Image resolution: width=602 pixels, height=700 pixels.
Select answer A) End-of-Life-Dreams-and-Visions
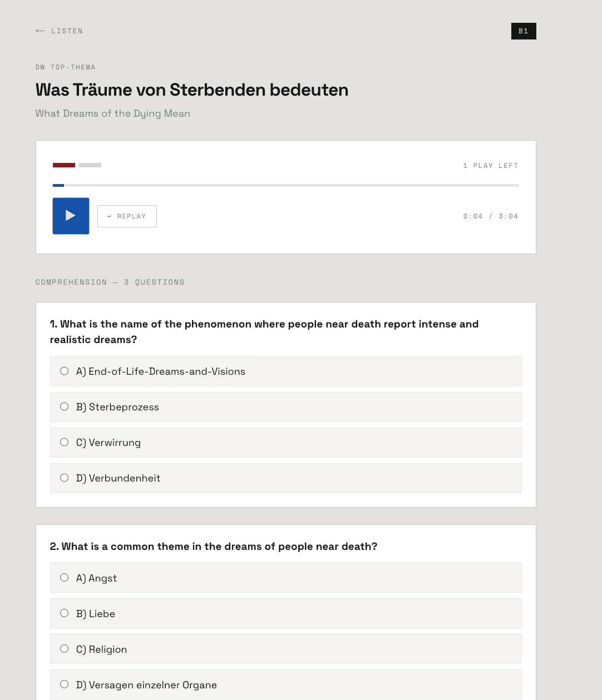coord(286,371)
